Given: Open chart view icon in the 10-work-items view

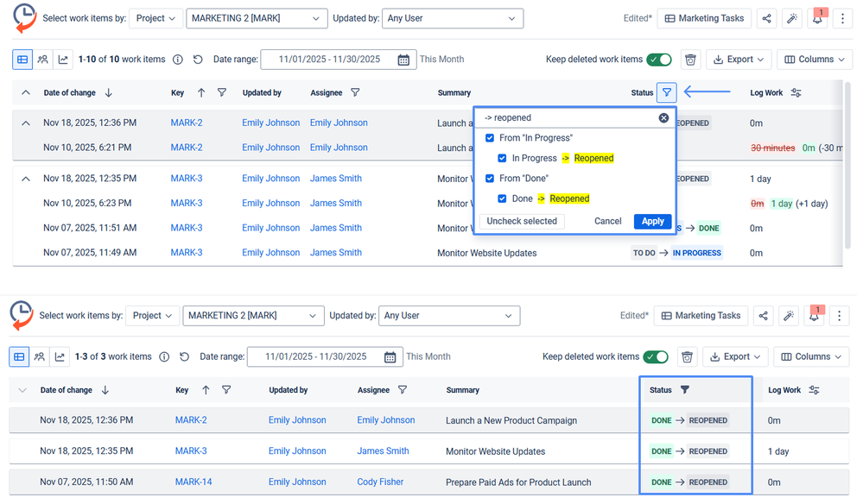Looking at the screenshot, I should [63, 60].
